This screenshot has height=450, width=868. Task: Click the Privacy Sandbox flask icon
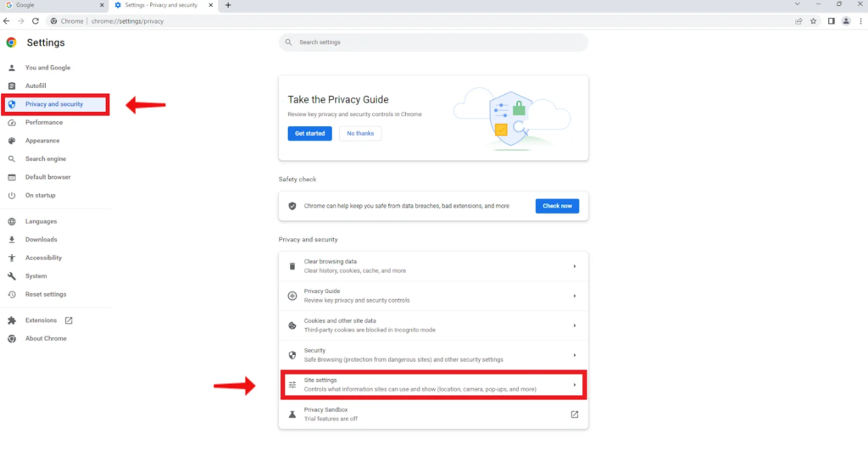(292, 414)
